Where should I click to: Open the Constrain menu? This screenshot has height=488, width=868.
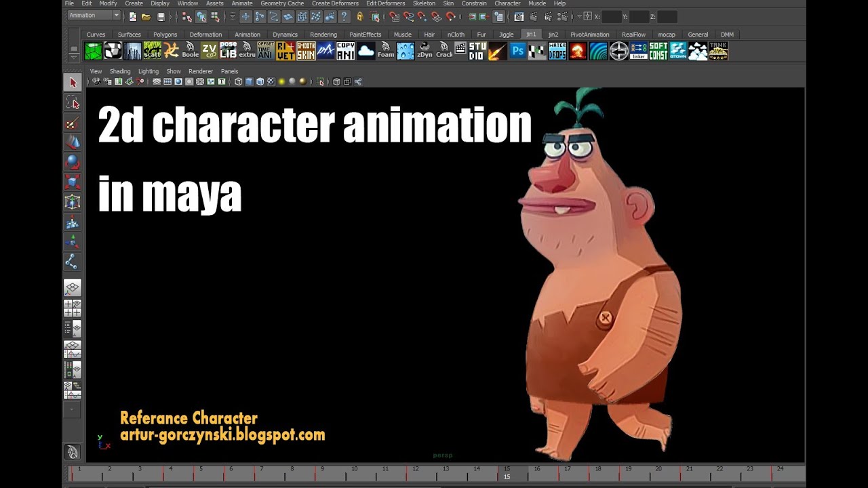pos(474,3)
